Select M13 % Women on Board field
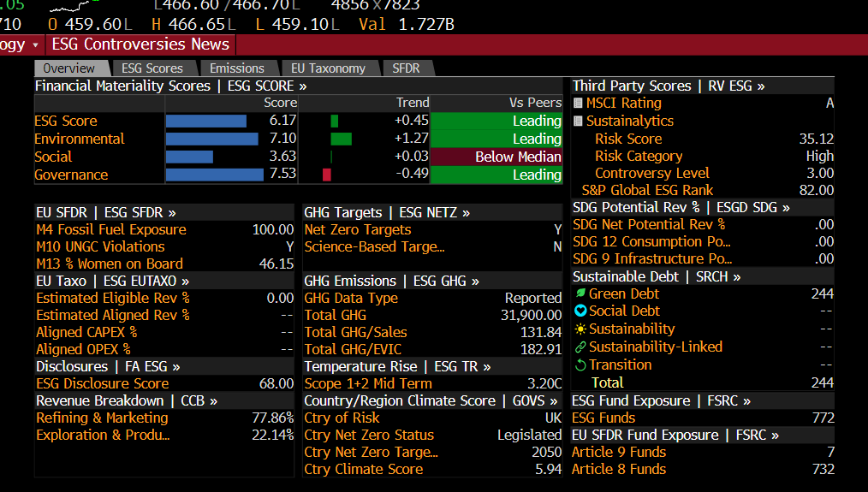The height and width of the screenshot is (492, 868). click(165, 264)
